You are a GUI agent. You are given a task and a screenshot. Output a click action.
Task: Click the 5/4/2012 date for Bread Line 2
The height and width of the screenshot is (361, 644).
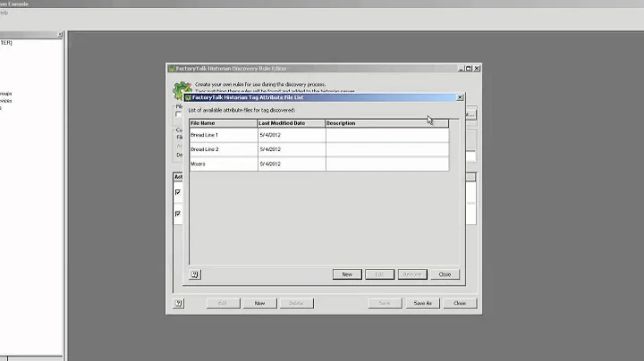[x=270, y=149]
